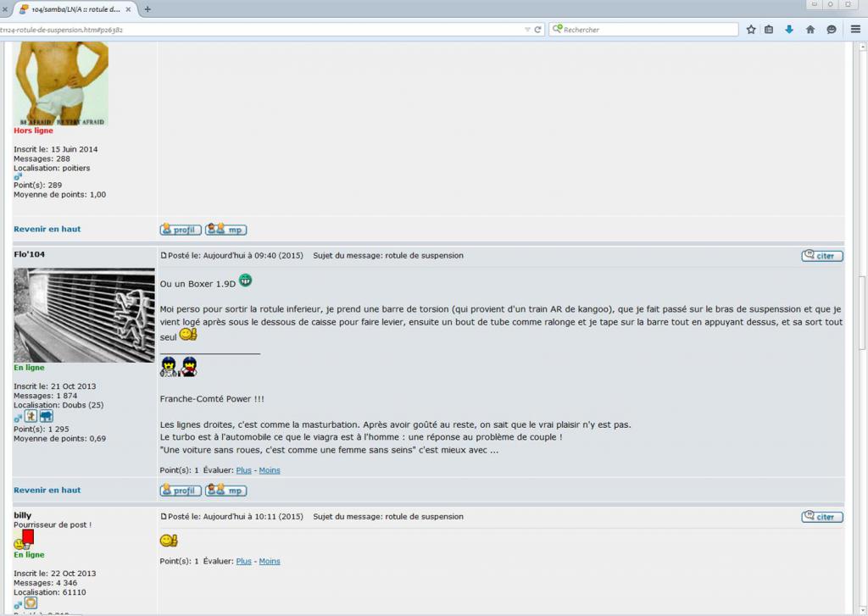The width and height of the screenshot is (868, 616).
Task: Click Revenir en haut below Flo'104 post
Action: coord(47,490)
